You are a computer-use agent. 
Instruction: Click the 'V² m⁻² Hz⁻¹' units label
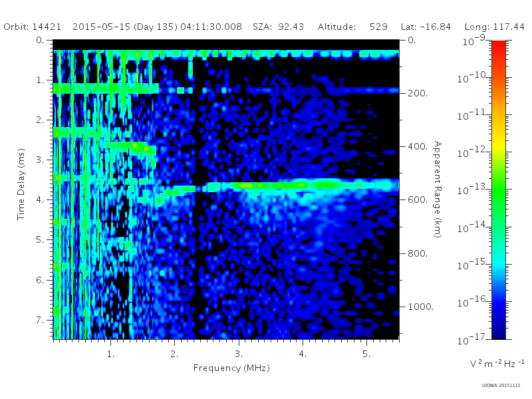coord(497,363)
